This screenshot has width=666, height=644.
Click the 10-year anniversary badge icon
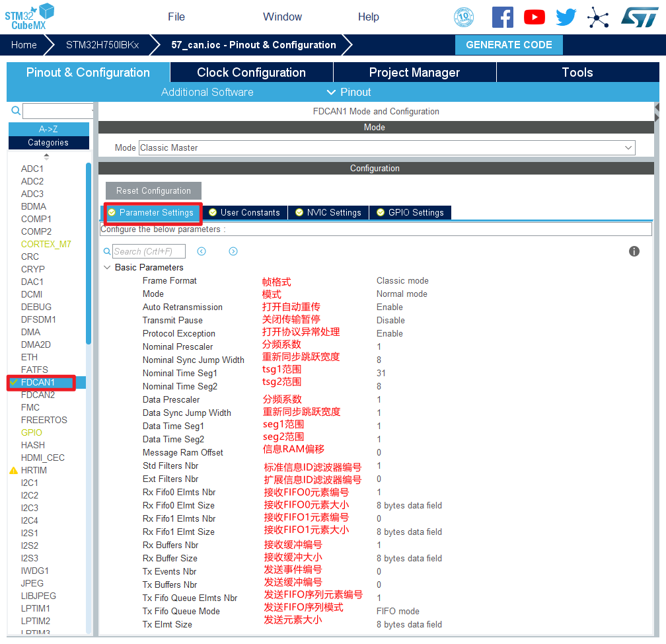[x=464, y=17]
